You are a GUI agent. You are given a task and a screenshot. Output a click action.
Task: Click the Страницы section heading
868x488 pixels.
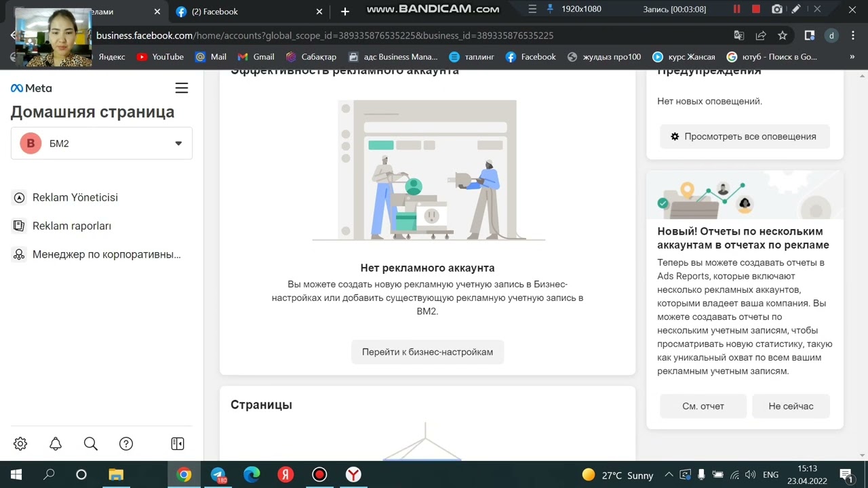[261, 405]
